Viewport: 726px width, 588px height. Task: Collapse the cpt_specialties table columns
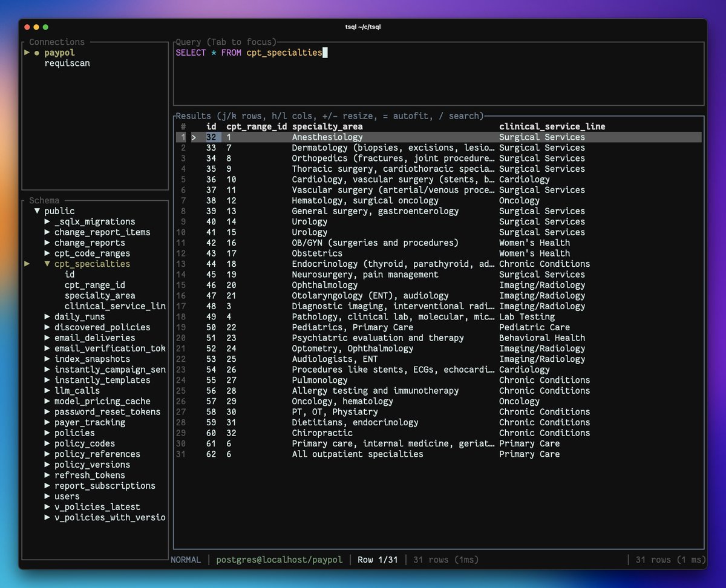47,264
